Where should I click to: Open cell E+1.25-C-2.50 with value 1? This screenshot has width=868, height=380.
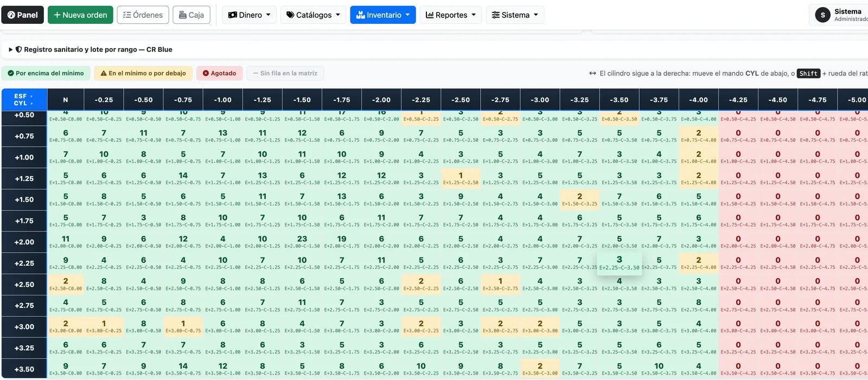point(461,178)
